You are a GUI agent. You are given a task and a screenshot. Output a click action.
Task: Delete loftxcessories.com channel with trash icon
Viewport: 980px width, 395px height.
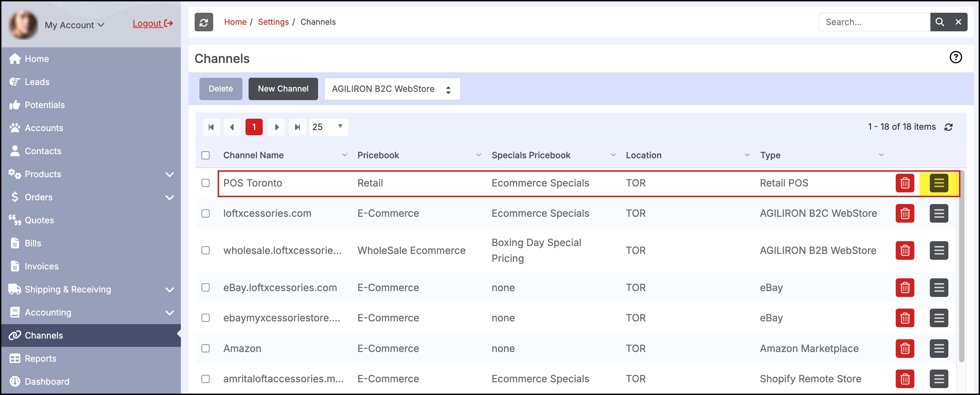(x=905, y=213)
